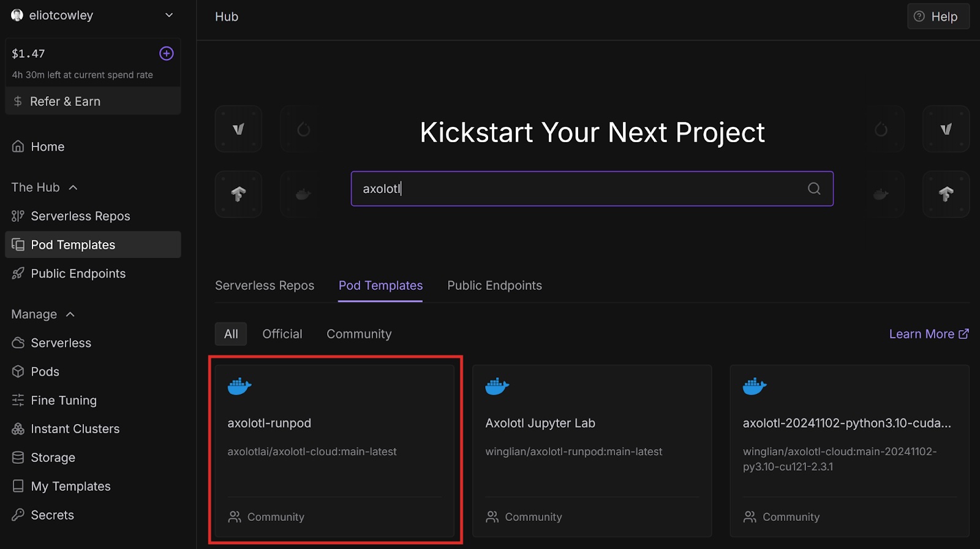
Task: Click the $1.47 balance amount
Action: coord(28,54)
